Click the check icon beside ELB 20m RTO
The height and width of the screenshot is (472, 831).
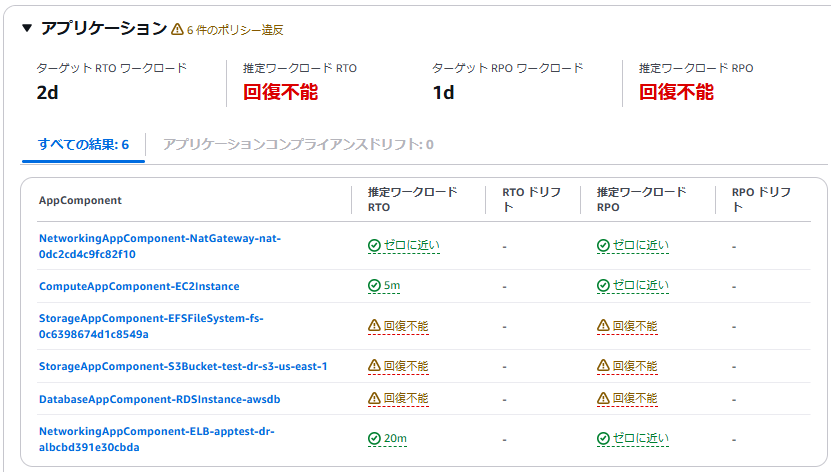(374, 438)
